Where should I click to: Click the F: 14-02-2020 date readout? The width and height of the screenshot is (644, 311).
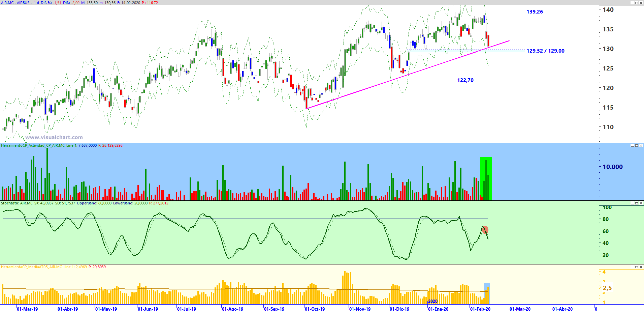[128, 3]
